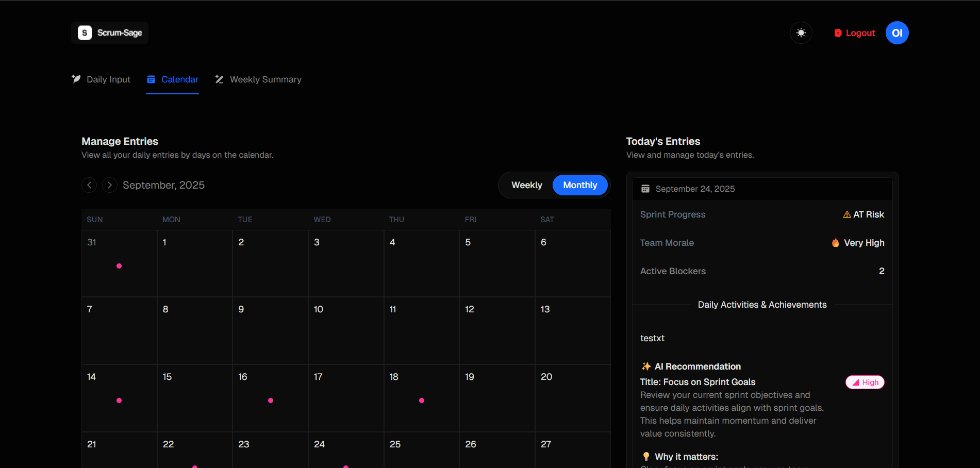Viewport: 980px width, 468px height.
Task: Click the 'Daily Activities & Achievements' heading
Action: click(x=762, y=305)
